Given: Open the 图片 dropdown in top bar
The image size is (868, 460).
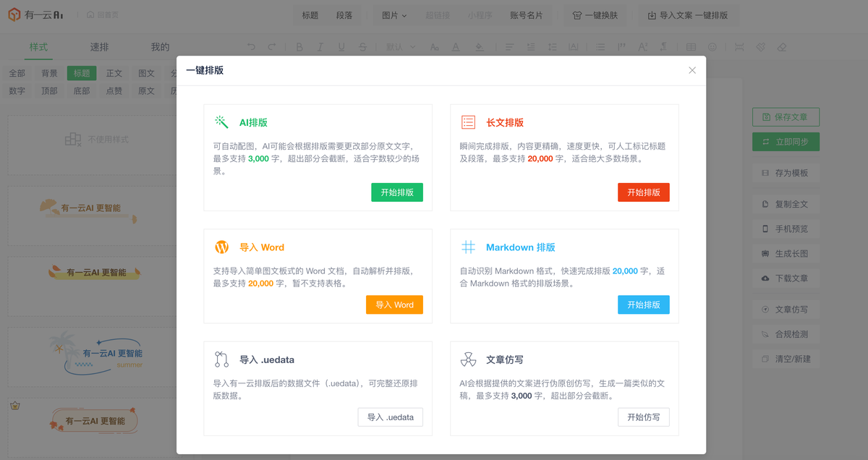Looking at the screenshot, I should (x=394, y=15).
